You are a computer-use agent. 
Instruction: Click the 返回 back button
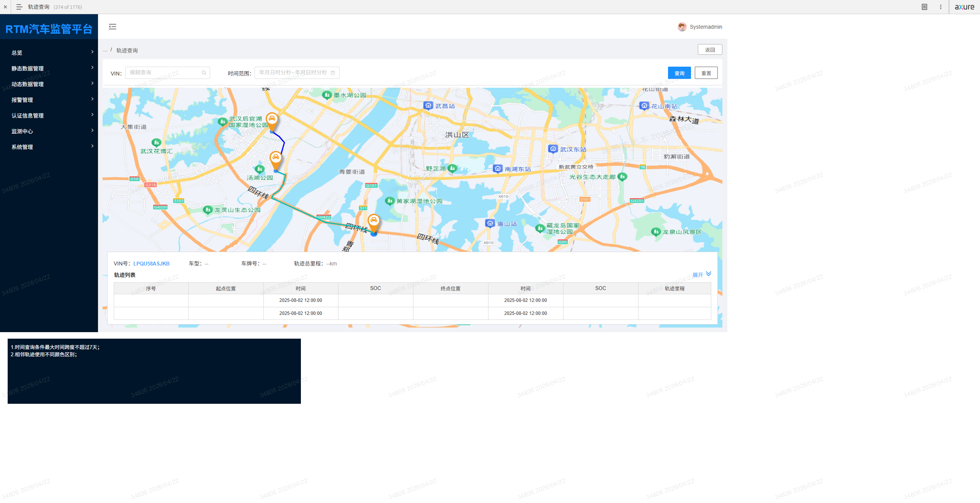pyautogui.click(x=710, y=49)
